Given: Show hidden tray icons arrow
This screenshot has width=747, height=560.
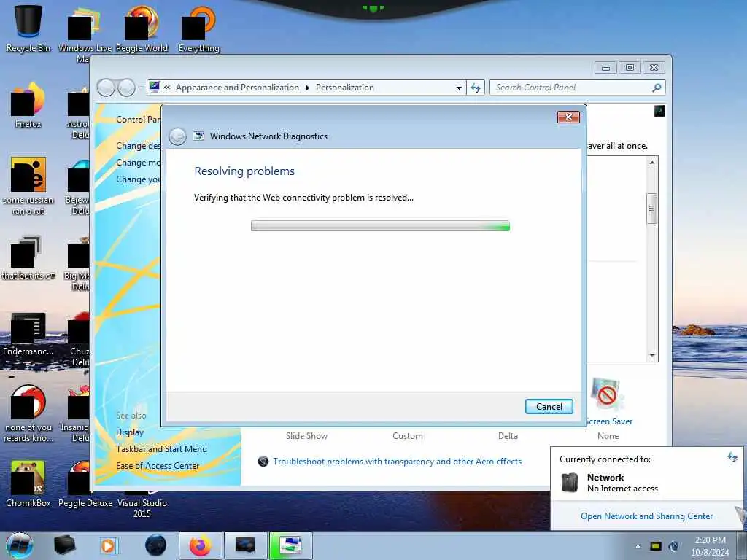Looking at the screenshot, I should click(638, 546).
